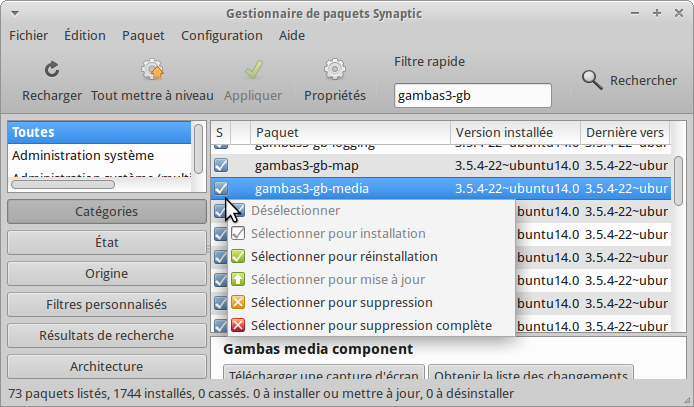This screenshot has height=407, width=694.
Task: Select Administration système category
Action: pos(99,156)
